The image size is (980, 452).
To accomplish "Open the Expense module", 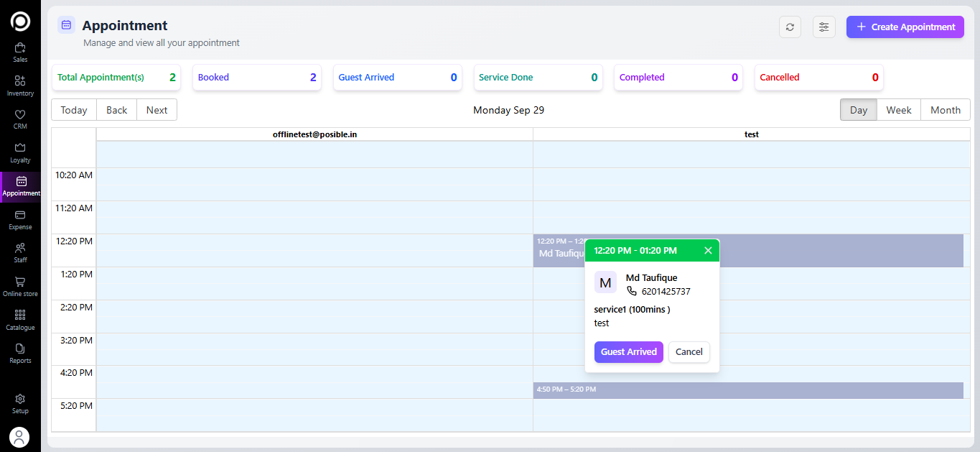I will pos(20,219).
